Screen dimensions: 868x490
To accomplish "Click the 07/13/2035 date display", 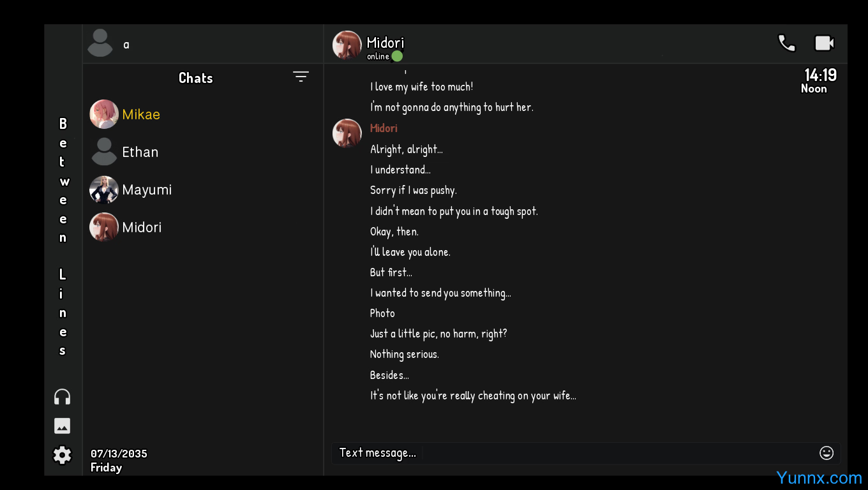I will pyautogui.click(x=119, y=454).
